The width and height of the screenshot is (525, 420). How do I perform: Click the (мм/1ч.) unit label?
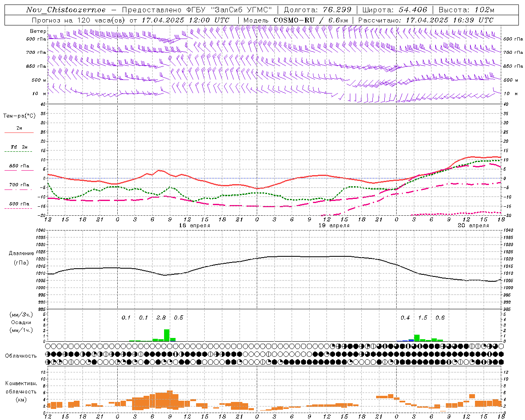[x=21, y=330]
